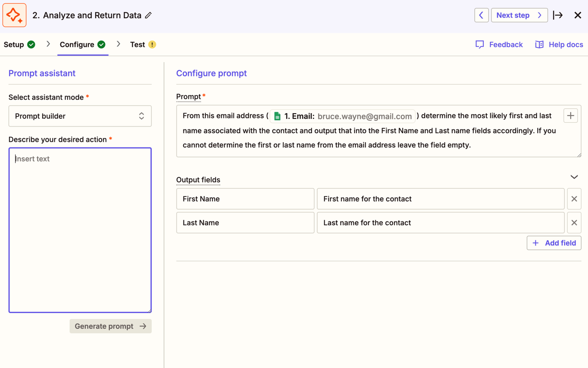
Task: Click the 'Output fields' label
Action: pyautogui.click(x=198, y=180)
